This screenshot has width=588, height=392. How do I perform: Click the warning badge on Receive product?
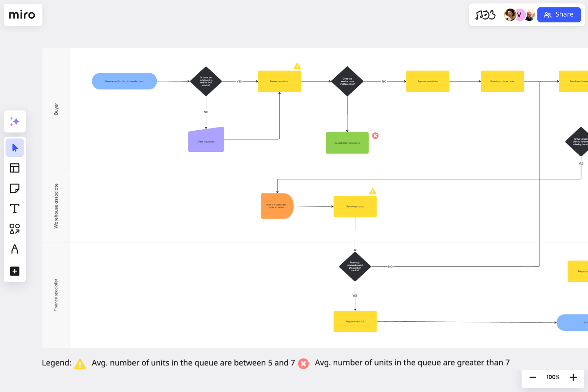(372, 191)
